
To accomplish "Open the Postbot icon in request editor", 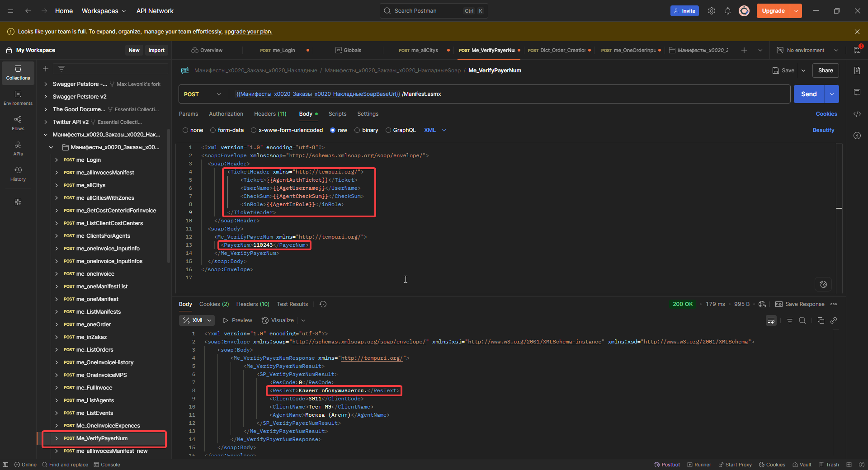I will (823, 284).
